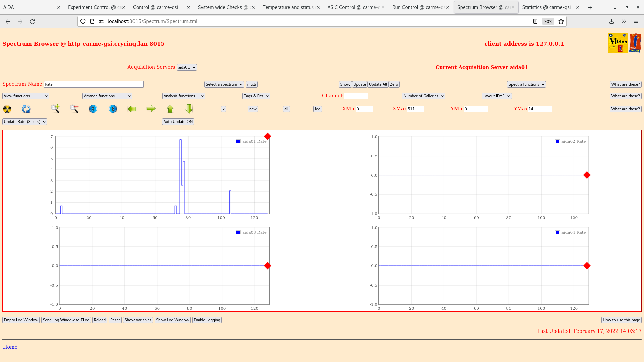Open the Acquisition Servers aida01 dropdown

point(186,67)
